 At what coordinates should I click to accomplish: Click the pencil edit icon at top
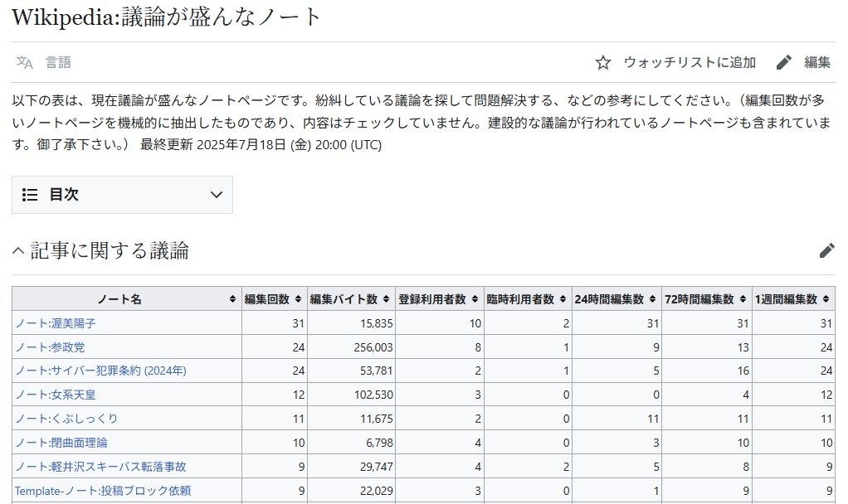tap(784, 62)
